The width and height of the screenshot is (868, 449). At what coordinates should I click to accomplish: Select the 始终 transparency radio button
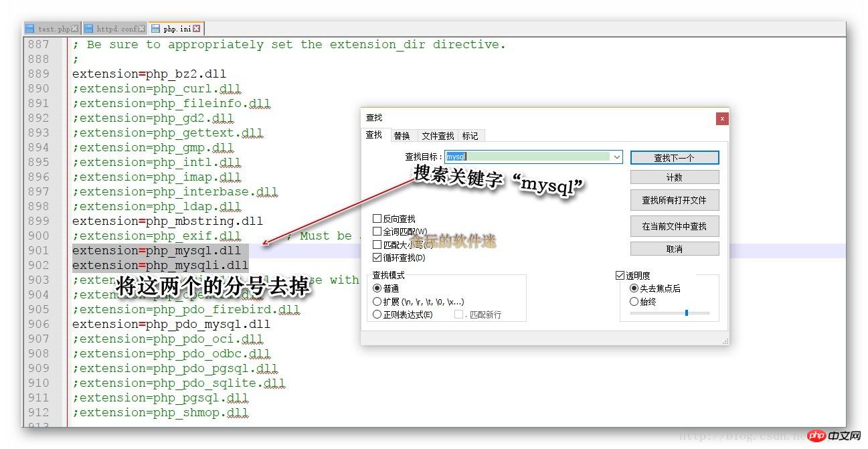click(x=634, y=302)
